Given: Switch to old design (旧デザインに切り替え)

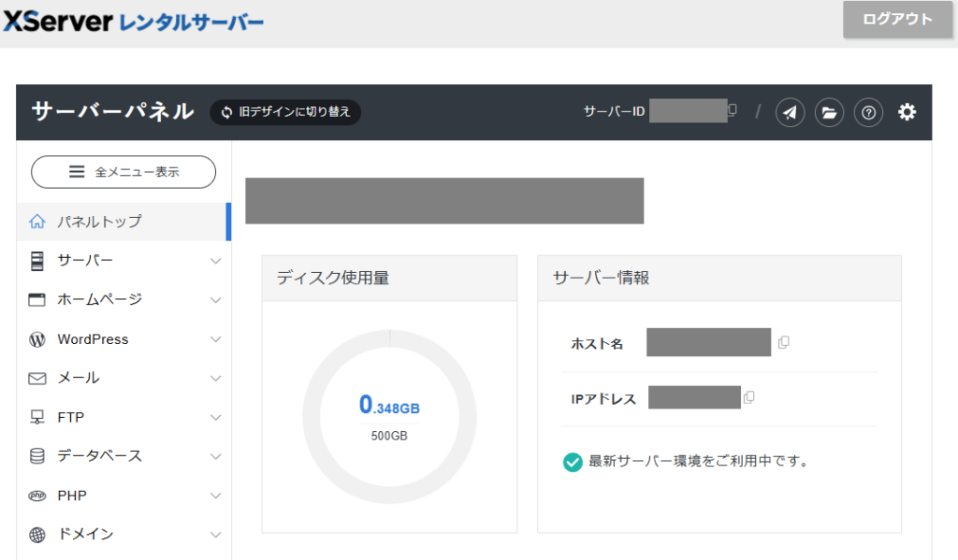Looking at the screenshot, I should tap(285, 112).
